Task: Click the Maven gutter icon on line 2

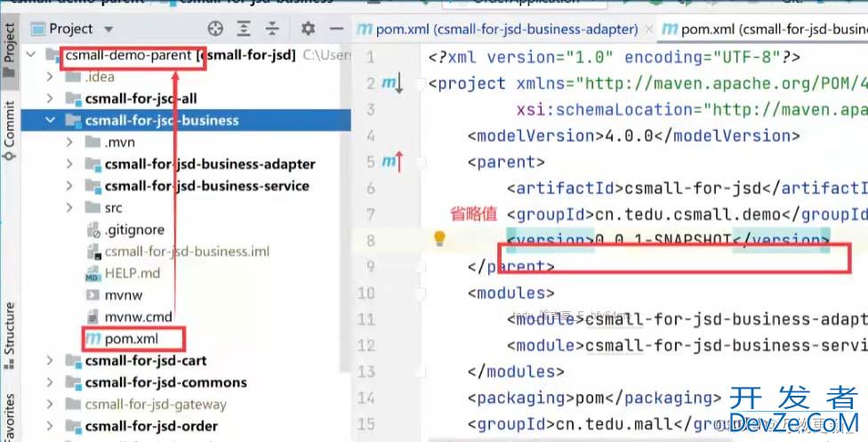Action: 392,84
